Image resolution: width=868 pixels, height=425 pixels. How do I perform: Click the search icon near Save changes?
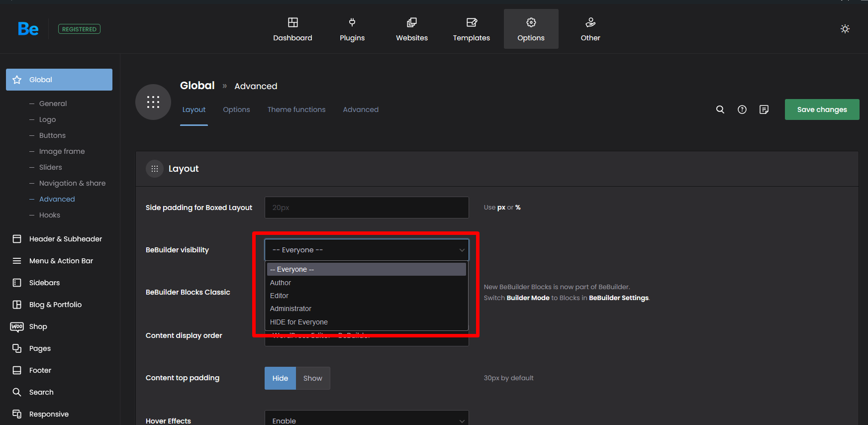[720, 109]
